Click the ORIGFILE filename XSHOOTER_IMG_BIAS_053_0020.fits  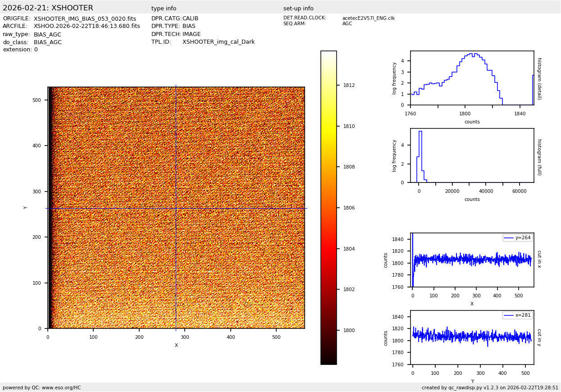coord(85,19)
